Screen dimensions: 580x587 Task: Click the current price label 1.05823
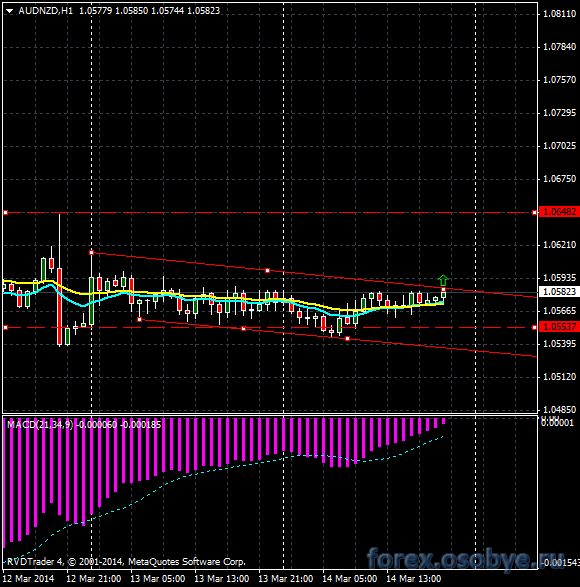559,291
